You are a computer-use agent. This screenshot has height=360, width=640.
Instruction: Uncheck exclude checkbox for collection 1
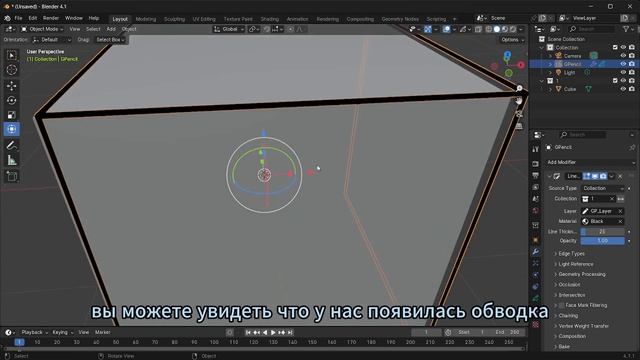tap(615, 81)
